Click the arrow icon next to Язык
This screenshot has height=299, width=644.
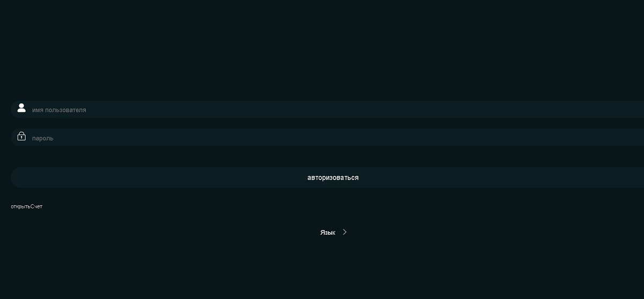click(x=345, y=232)
